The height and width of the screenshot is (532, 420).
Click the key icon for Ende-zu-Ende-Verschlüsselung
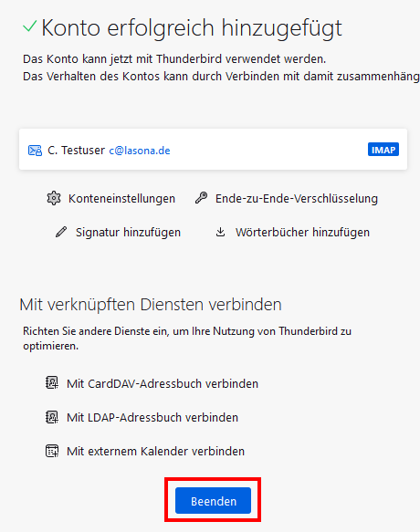pos(201,198)
